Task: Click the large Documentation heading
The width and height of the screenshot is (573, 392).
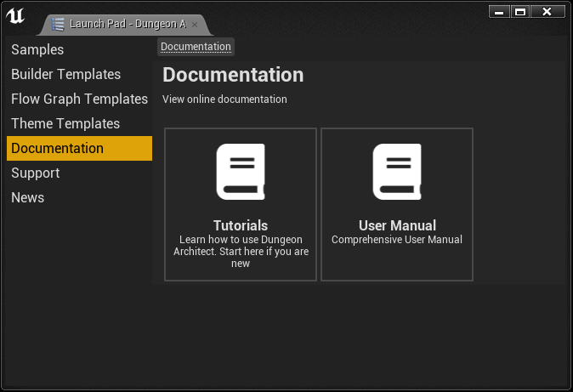Action: (x=233, y=75)
